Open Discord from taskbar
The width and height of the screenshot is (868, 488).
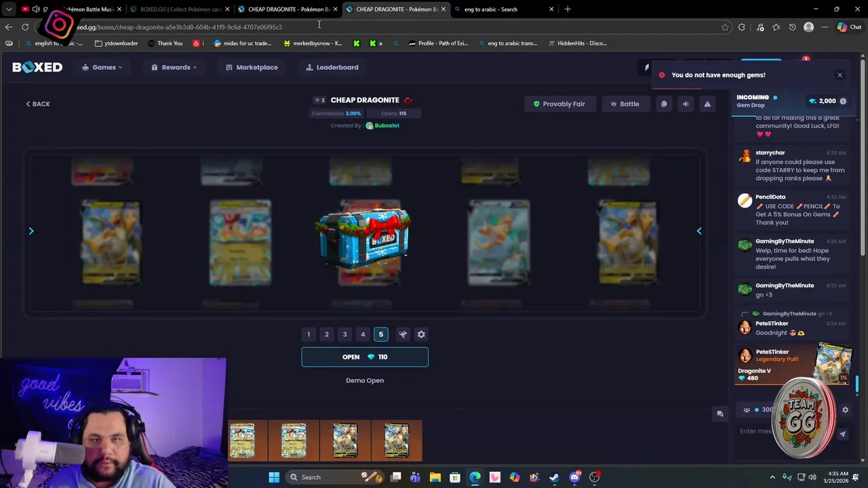click(x=574, y=477)
